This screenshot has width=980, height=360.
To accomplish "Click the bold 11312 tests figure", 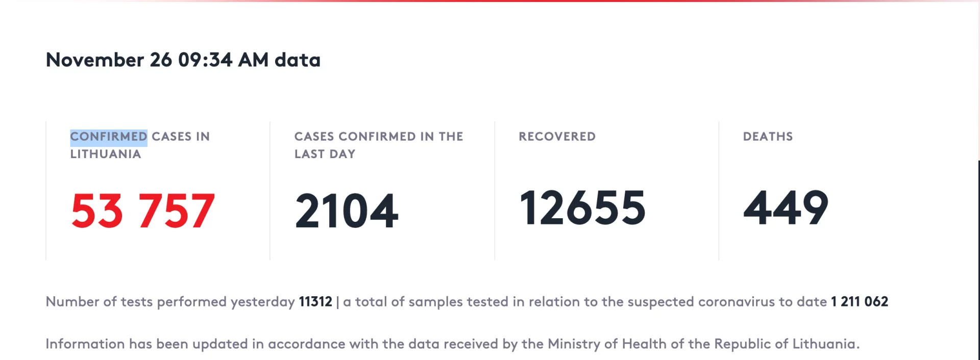I will [x=315, y=302].
